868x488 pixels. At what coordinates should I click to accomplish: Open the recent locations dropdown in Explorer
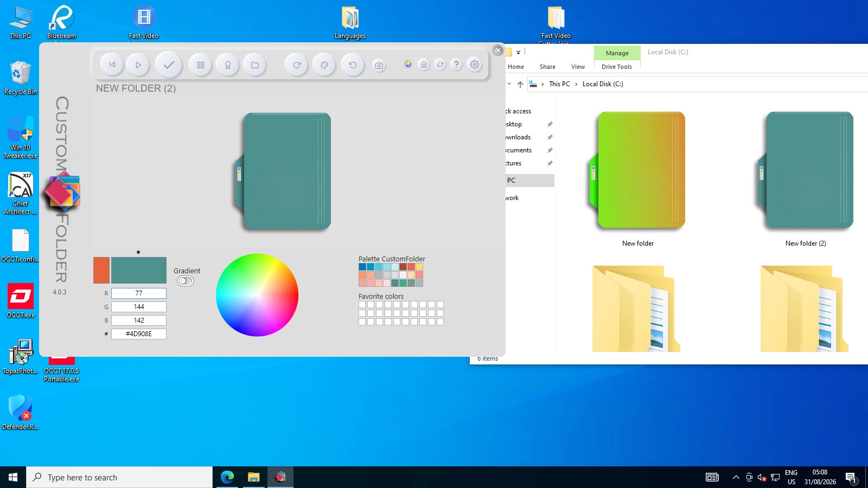click(509, 84)
